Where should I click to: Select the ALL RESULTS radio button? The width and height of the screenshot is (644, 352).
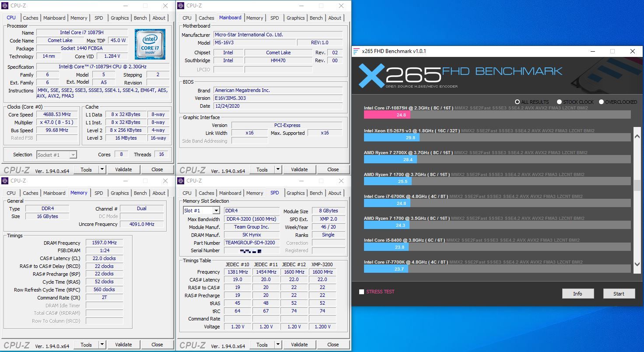pyautogui.click(x=518, y=102)
